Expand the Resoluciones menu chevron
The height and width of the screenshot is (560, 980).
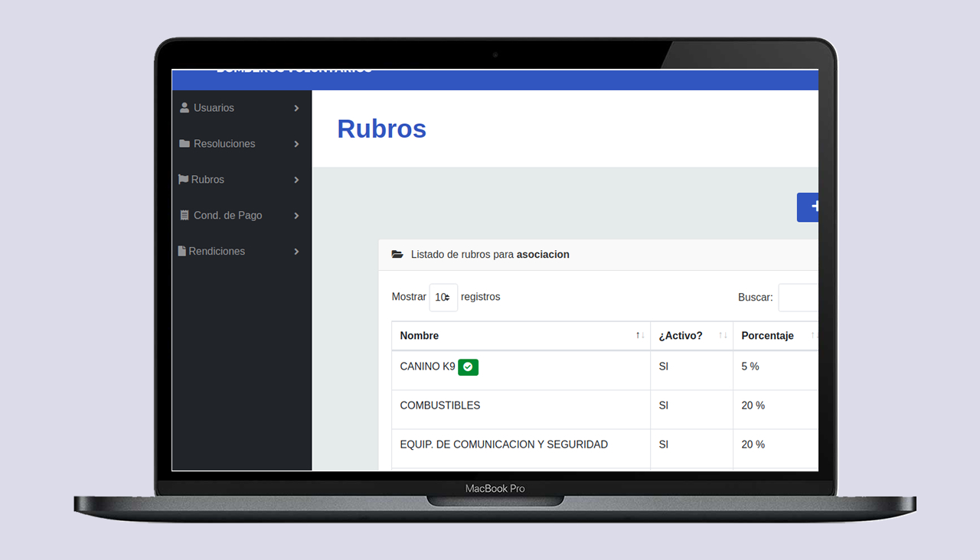pyautogui.click(x=296, y=145)
